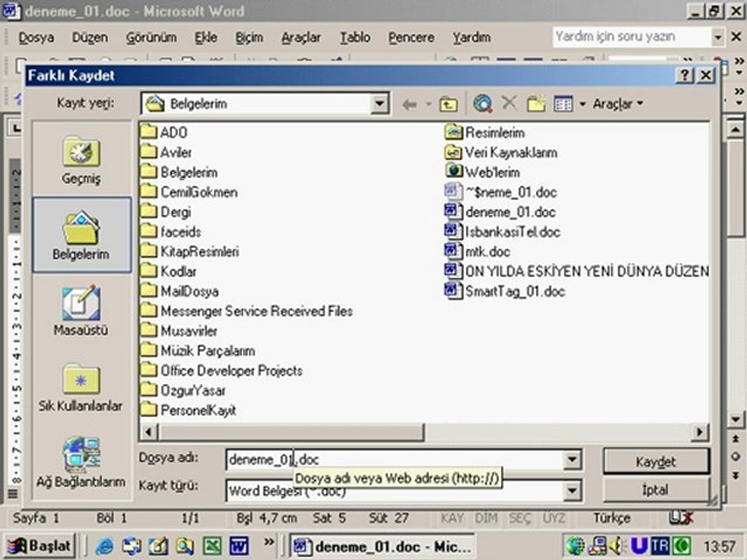
Task: Switch to deneme_01.doc taskbar button
Action: coord(382,546)
